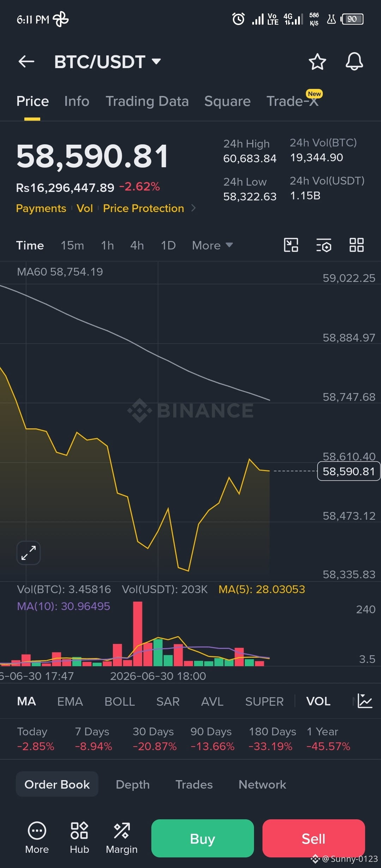Screen dimensions: 381x868
Task: Toggle the AVL indicator
Action: [212, 701]
